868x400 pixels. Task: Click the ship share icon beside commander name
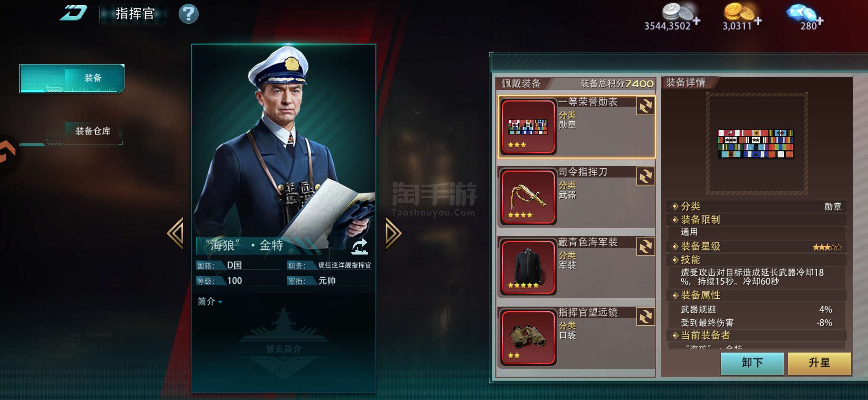(359, 246)
